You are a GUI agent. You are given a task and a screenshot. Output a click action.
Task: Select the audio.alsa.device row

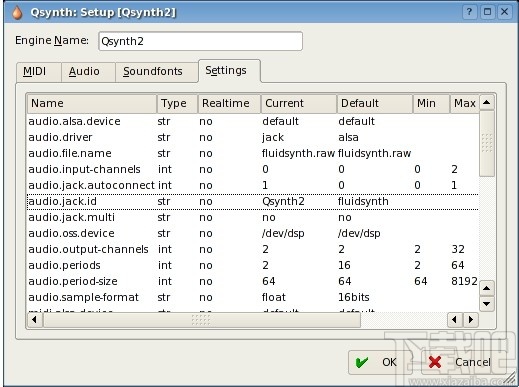click(253, 121)
